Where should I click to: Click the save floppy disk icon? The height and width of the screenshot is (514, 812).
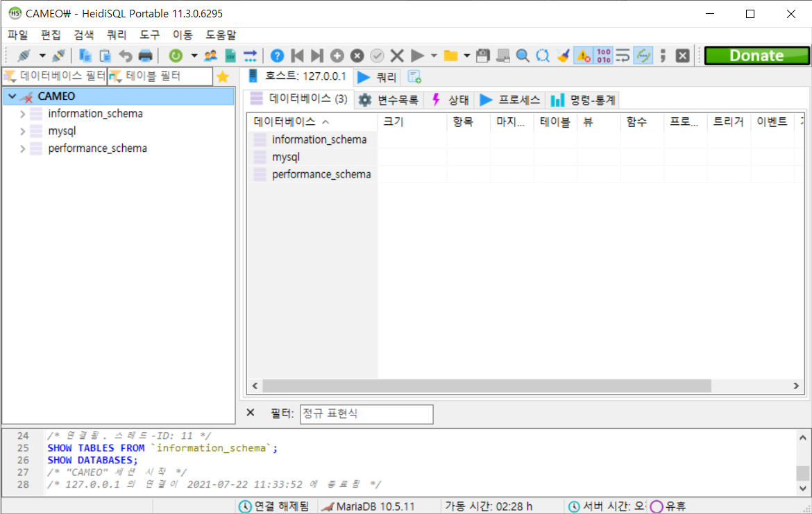click(x=482, y=55)
